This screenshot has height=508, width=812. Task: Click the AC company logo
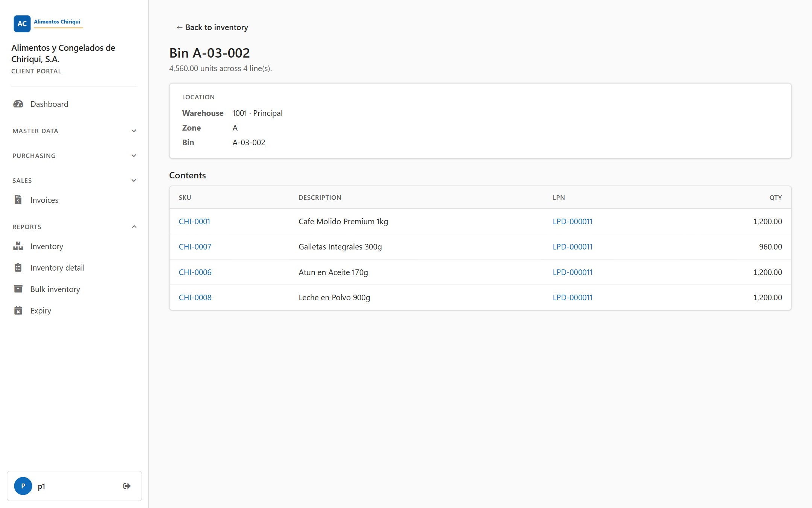22,24
